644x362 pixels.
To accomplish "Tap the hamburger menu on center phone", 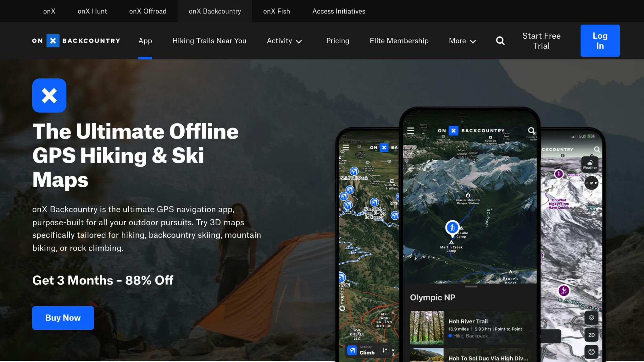I will pyautogui.click(x=410, y=130).
